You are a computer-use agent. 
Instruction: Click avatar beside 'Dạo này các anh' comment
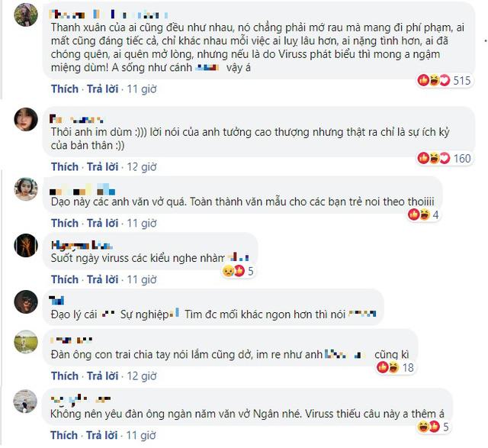tap(26, 189)
